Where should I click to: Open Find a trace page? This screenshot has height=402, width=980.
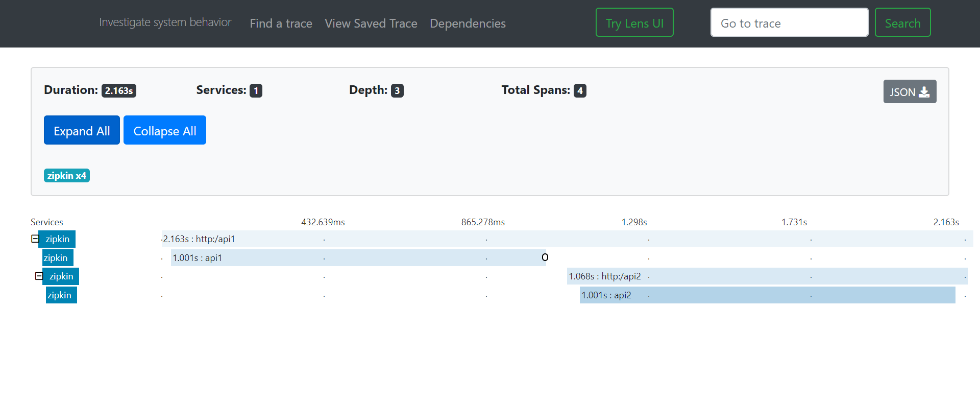coord(281,23)
